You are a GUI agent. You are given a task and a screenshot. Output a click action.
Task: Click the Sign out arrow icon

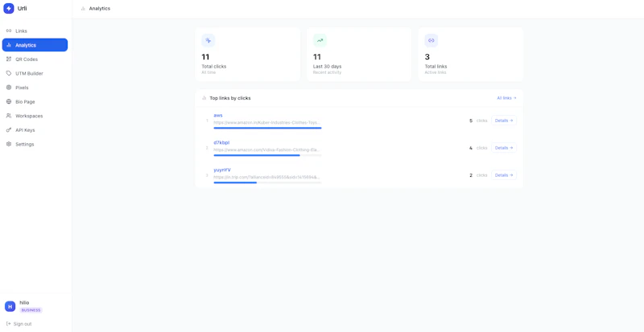coord(9,324)
